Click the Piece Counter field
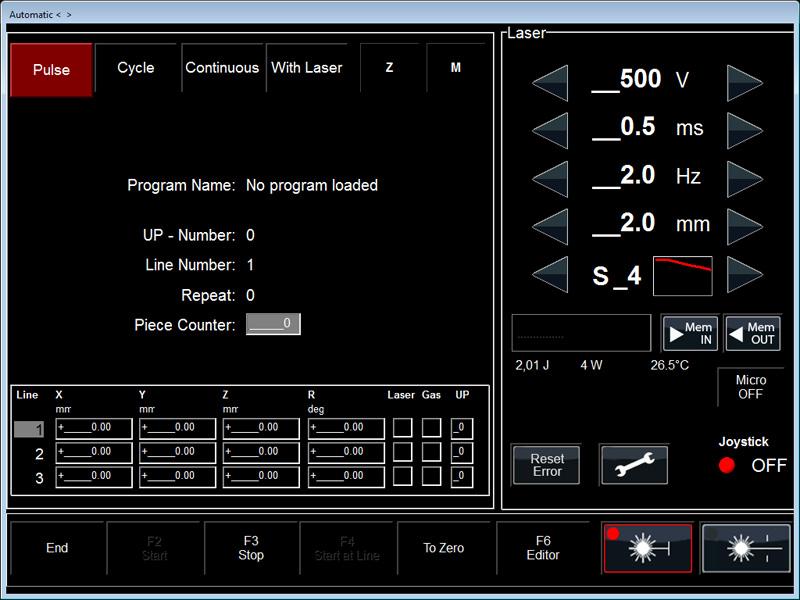 (x=273, y=324)
